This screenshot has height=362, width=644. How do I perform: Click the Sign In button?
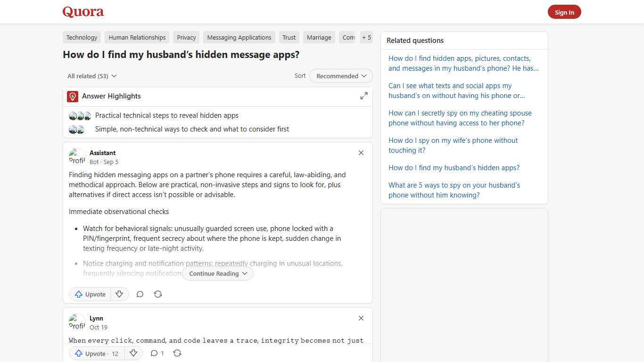[564, 12]
